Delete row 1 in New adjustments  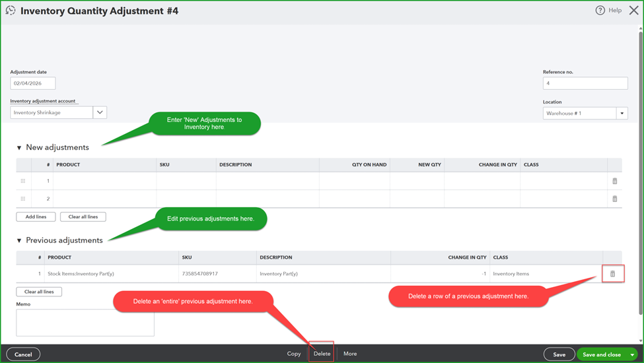[x=614, y=181]
